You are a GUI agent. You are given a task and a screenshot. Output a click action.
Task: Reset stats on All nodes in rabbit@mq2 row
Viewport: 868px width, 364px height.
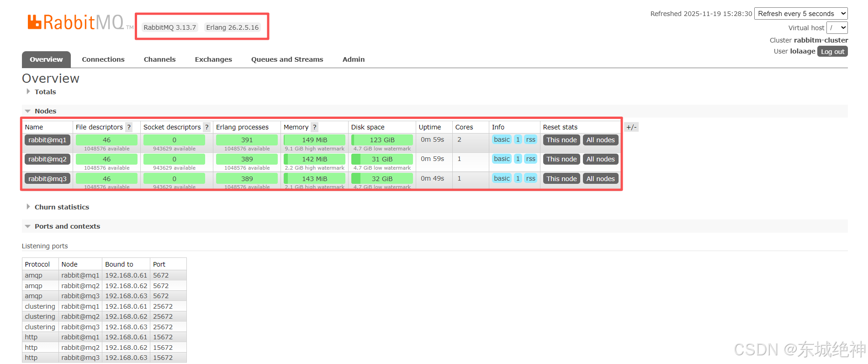click(600, 159)
